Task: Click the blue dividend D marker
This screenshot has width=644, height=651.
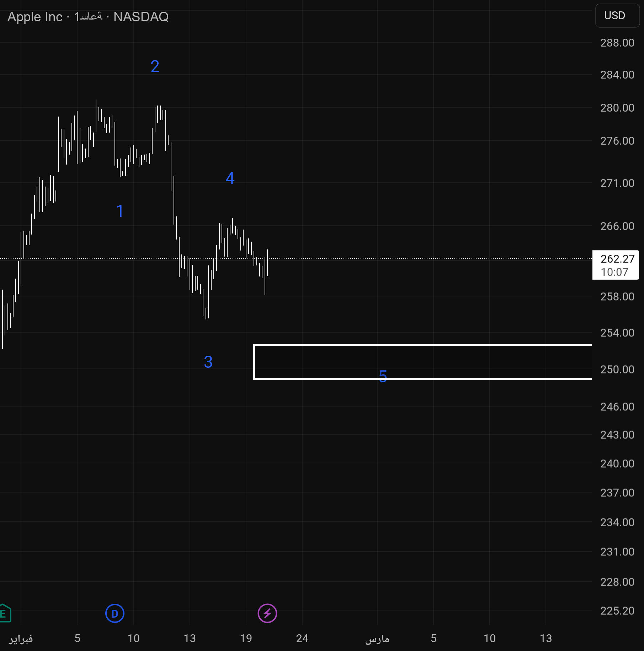Action: [x=115, y=613]
